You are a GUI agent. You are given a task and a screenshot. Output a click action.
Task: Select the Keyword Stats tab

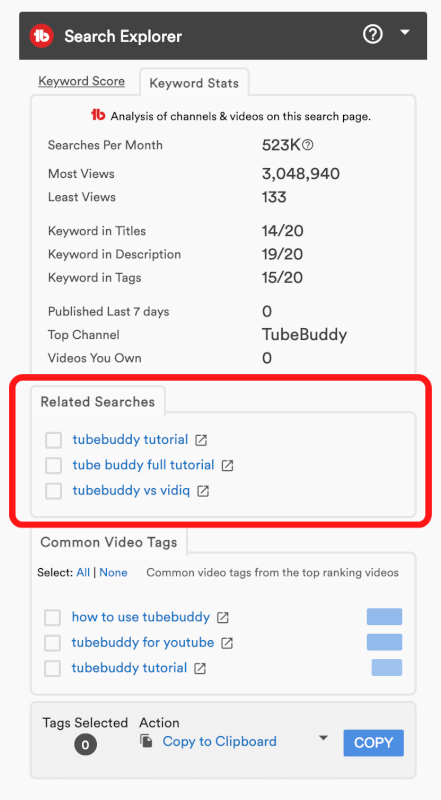[194, 83]
